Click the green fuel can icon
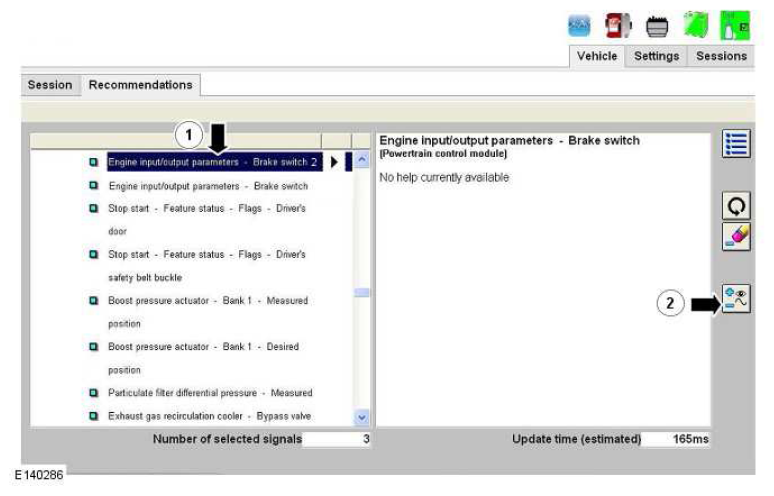 [697, 24]
